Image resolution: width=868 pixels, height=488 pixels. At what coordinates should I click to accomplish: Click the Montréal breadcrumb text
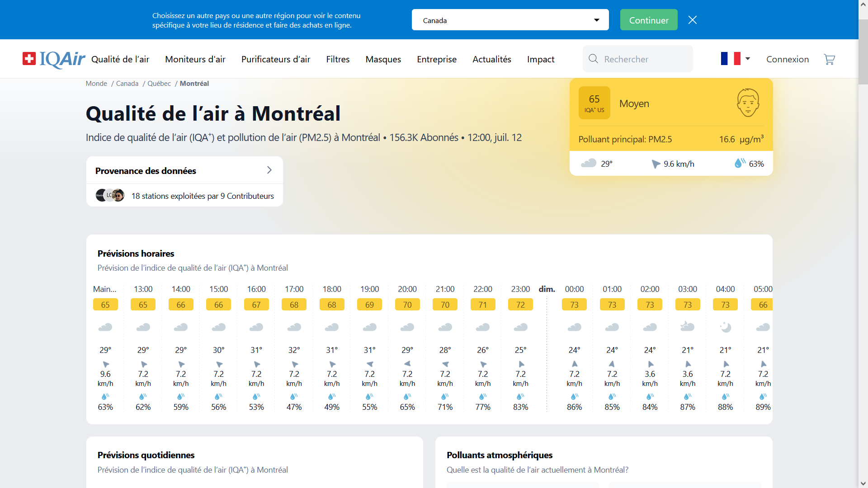point(194,84)
